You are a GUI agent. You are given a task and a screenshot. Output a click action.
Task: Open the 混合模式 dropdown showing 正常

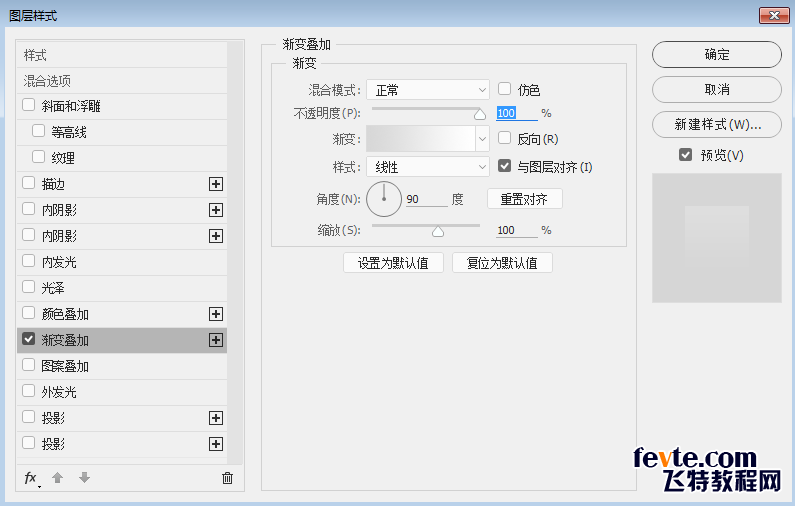pos(427,90)
